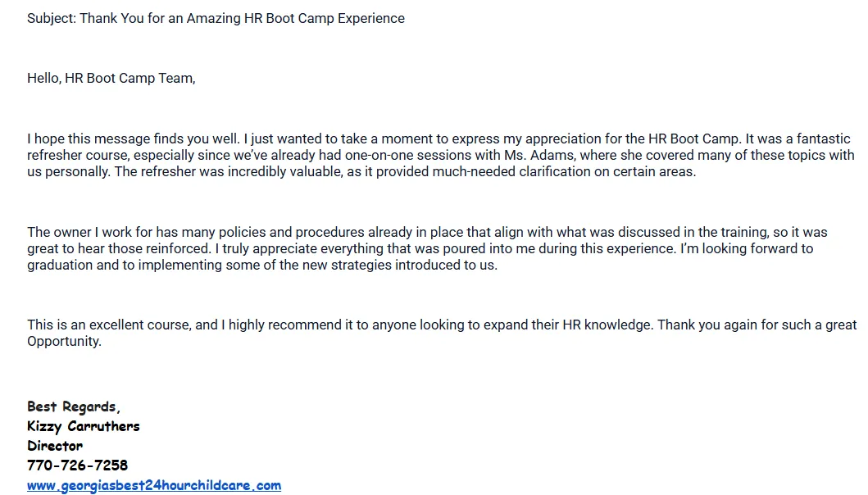The width and height of the screenshot is (868, 495).
Task: Click the line starting 'This is an excellent course'
Action: click(x=442, y=325)
